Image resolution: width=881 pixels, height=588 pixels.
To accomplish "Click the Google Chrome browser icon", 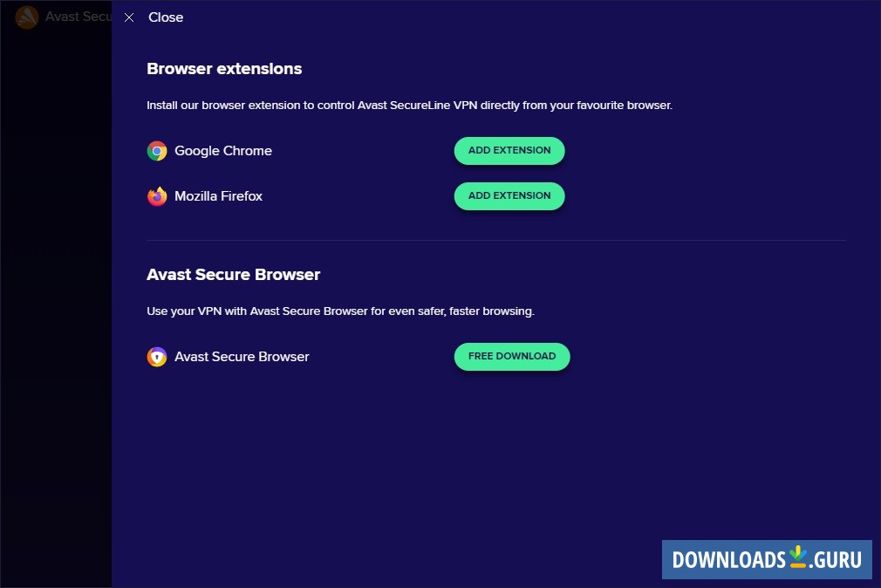I will 157,150.
